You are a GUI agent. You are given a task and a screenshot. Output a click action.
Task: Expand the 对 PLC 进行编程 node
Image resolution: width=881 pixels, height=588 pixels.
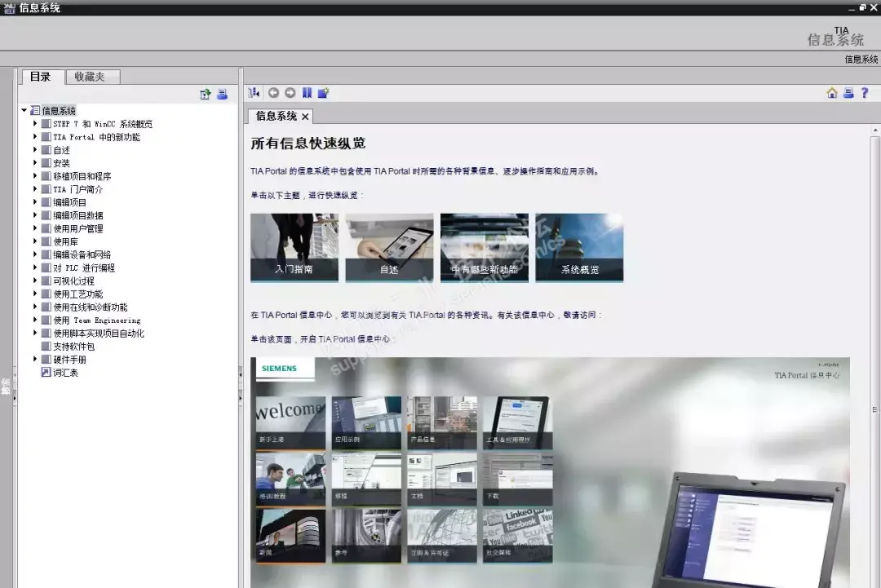click(35, 267)
